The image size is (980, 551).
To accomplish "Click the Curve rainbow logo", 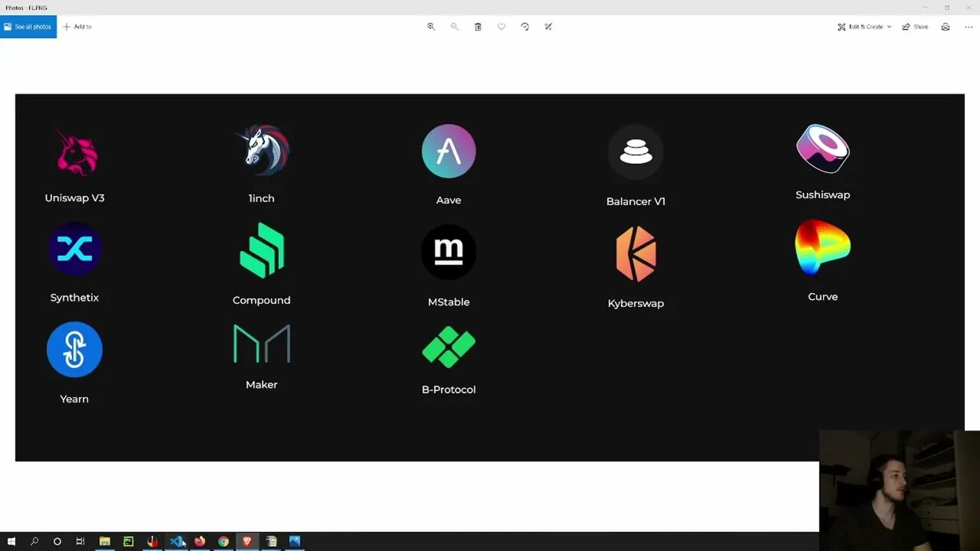I will 823,247.
